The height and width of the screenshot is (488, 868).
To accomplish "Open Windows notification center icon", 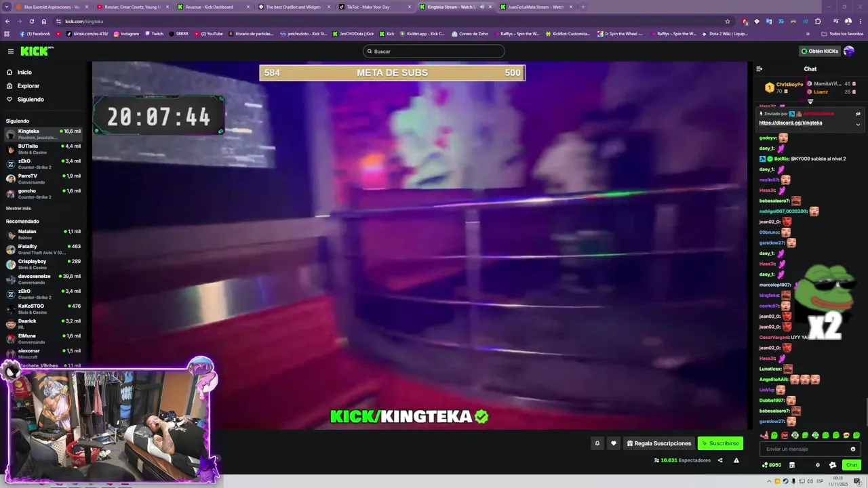I will pos(857,481).
